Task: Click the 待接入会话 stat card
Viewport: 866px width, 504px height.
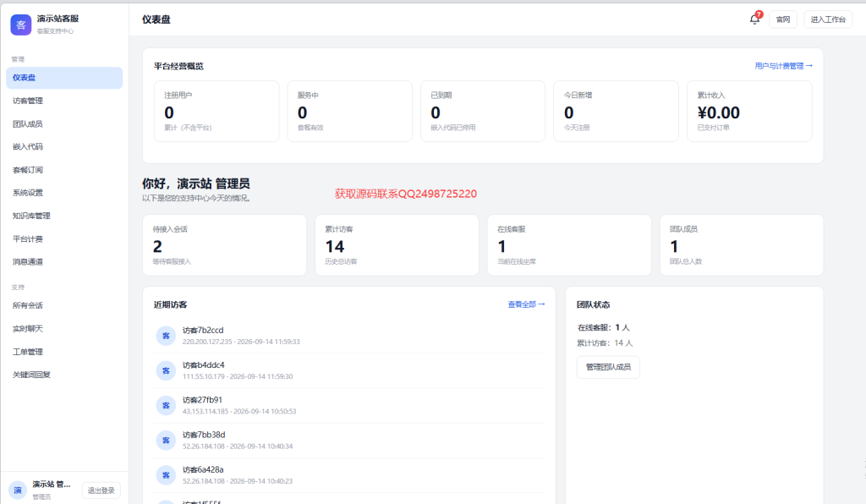Action: (x=224, y=245)
